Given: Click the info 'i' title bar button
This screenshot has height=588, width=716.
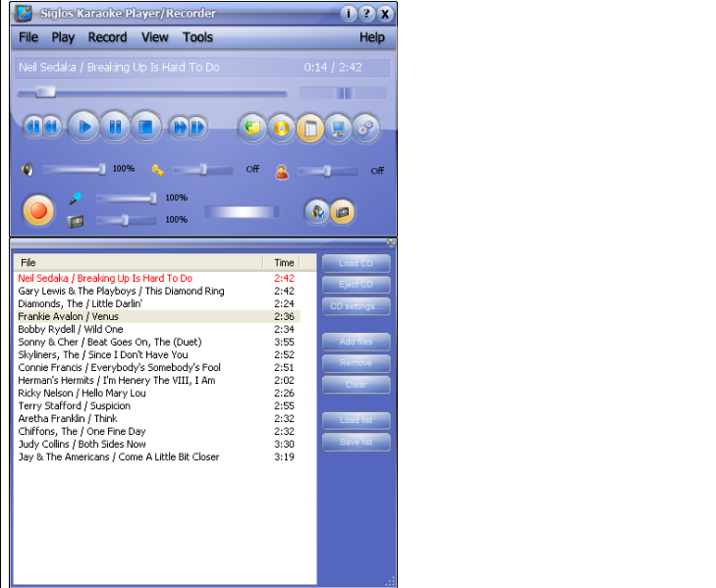Looking at the screenshot, I should [x=349, y=14].
